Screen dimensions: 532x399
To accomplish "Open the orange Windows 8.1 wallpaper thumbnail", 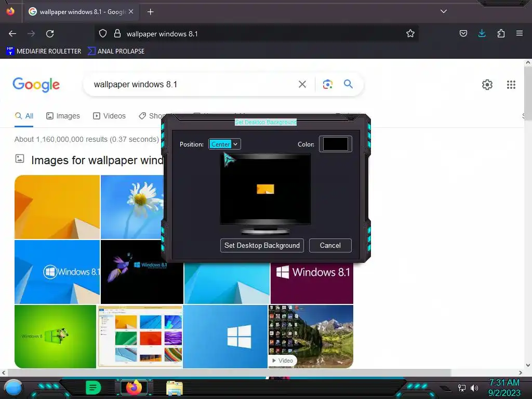I will tap(57, 207).
